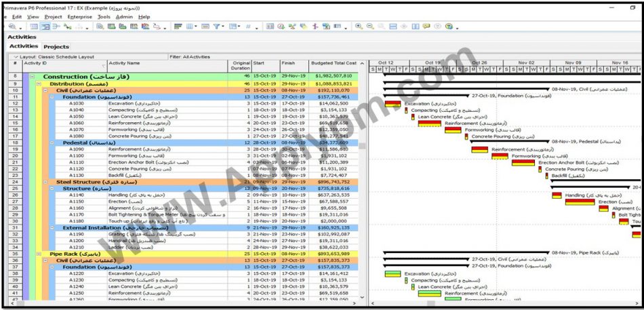Collapse the Pedestal group
Viewport: 644px width, 310px height.
[x=52, y=142]
